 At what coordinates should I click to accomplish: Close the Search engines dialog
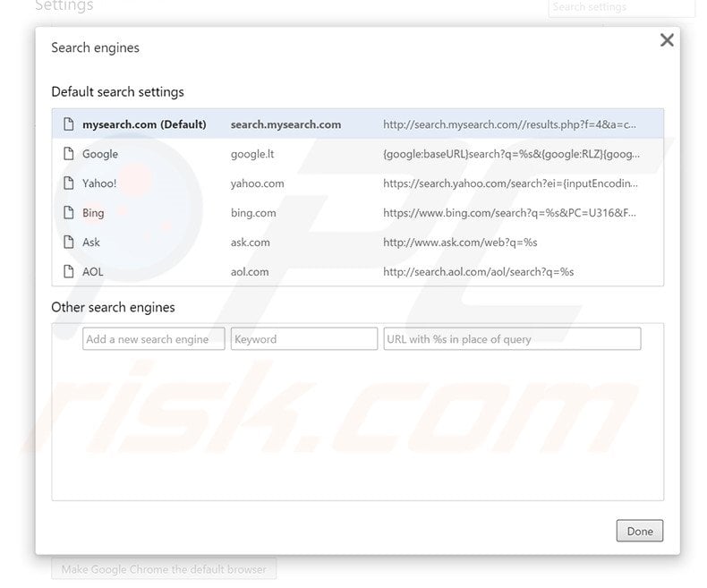click(667, 40)
